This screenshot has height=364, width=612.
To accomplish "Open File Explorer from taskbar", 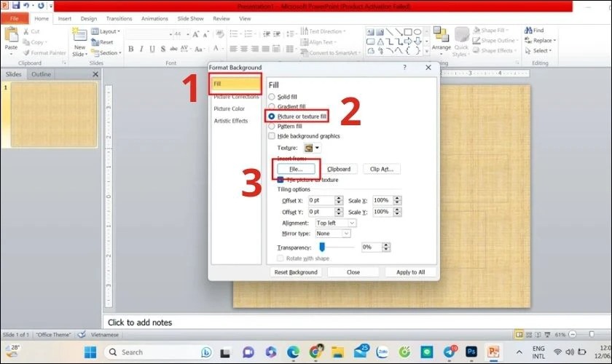I will click(x=337, y=352).
